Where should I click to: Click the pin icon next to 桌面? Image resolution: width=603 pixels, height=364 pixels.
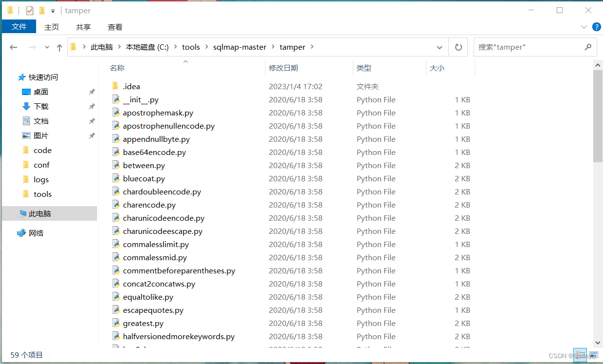[92, 92]
